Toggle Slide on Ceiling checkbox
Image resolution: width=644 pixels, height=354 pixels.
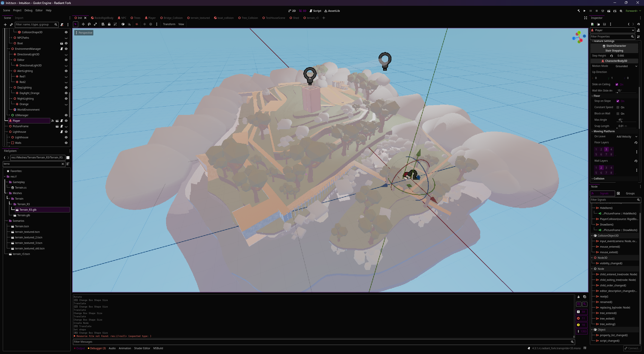pos(617,84)
